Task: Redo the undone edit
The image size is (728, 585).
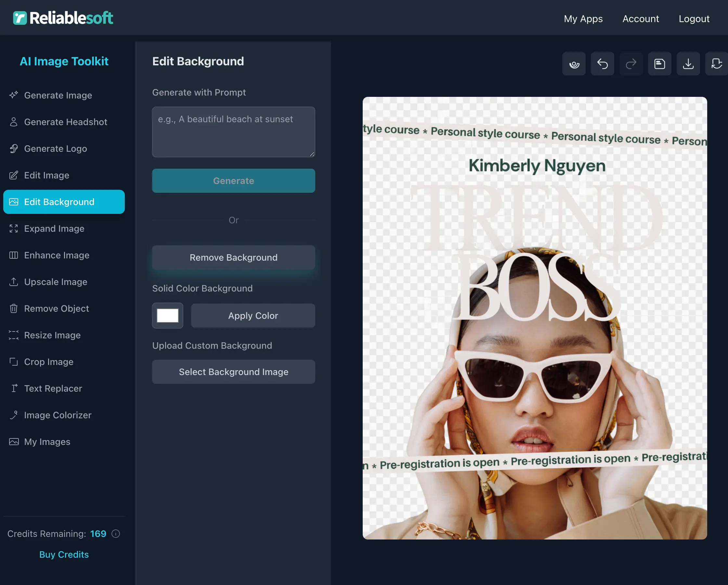Action: [x=631, y=64]
